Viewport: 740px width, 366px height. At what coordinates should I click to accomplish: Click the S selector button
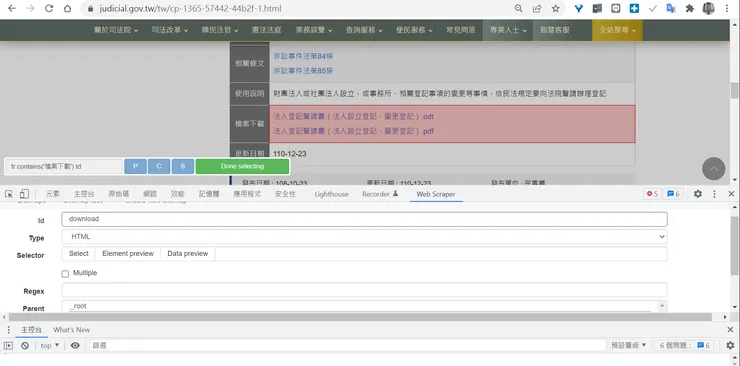pos(183,166)
